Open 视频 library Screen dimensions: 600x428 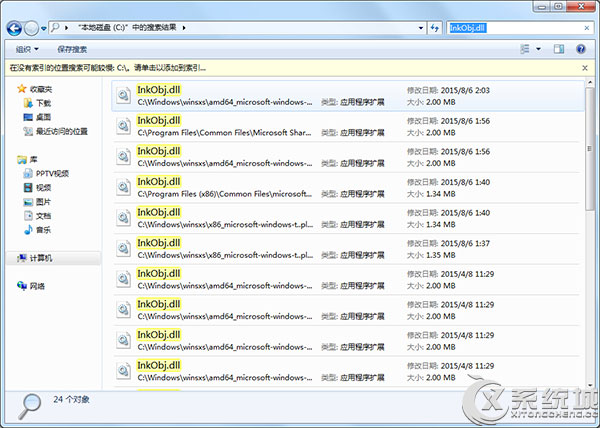tap(43, 187)
